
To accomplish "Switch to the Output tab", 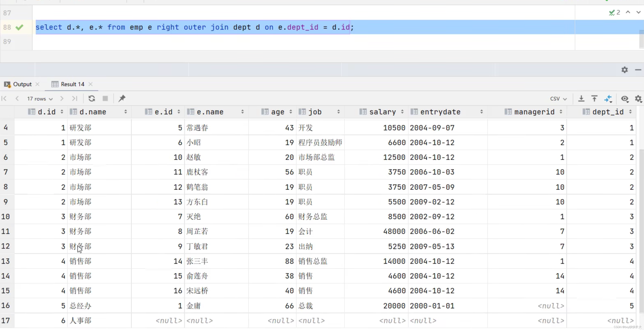I will (22, 84).
